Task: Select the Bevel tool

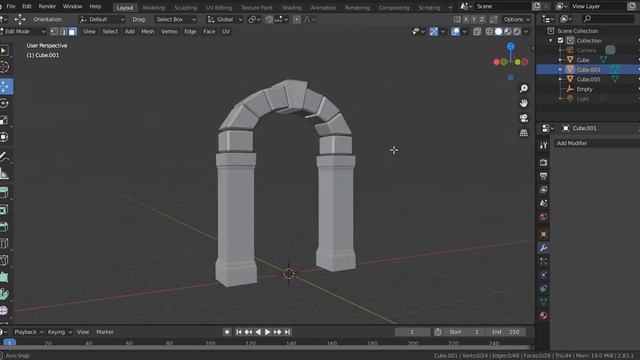Action: 4,227
